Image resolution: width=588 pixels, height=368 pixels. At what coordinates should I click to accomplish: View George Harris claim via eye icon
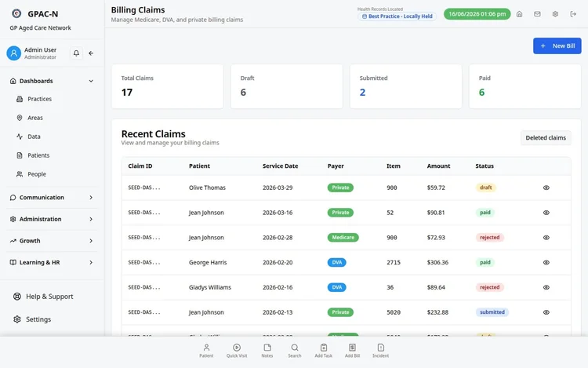(546, 262)
